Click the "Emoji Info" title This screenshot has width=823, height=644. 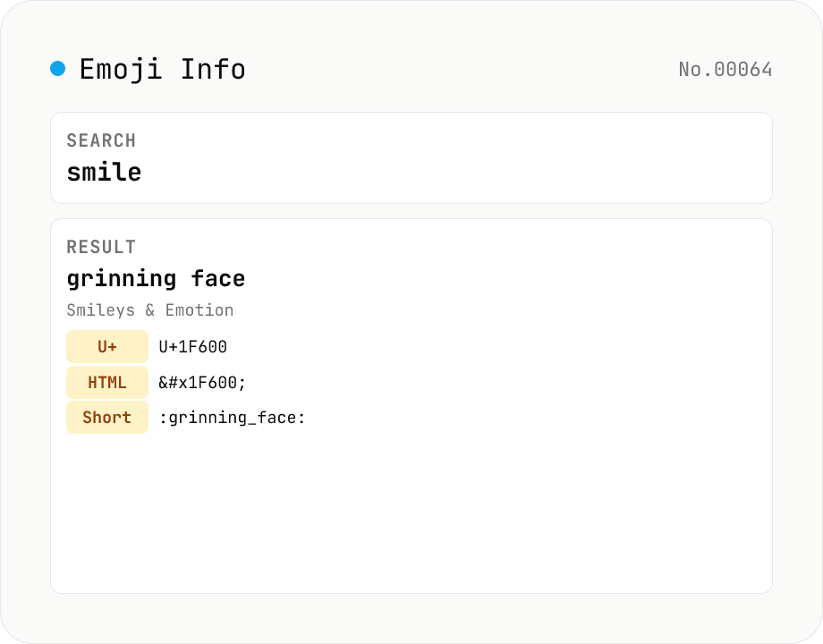162,70
